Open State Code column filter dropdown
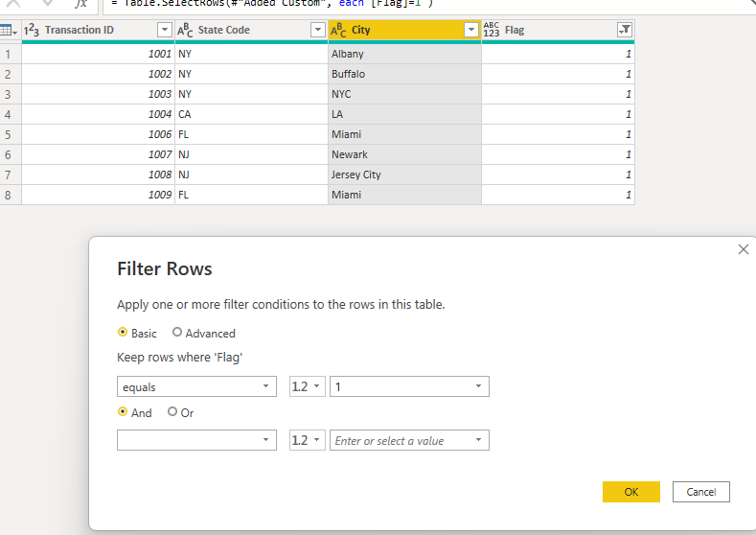 tap(318, 30)
